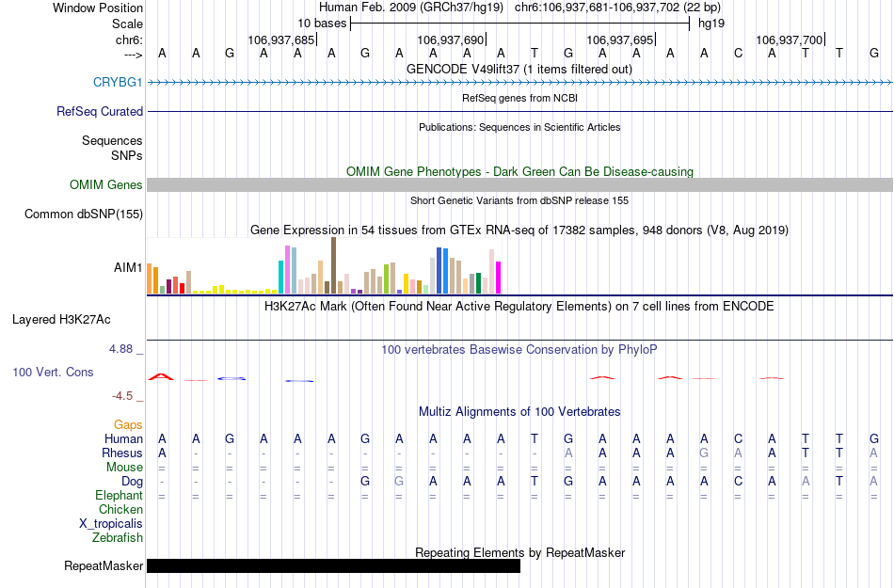Screen dimensions: 894x588
Task: Click the CRYBG1 gene track label
Action: [118, 83]
